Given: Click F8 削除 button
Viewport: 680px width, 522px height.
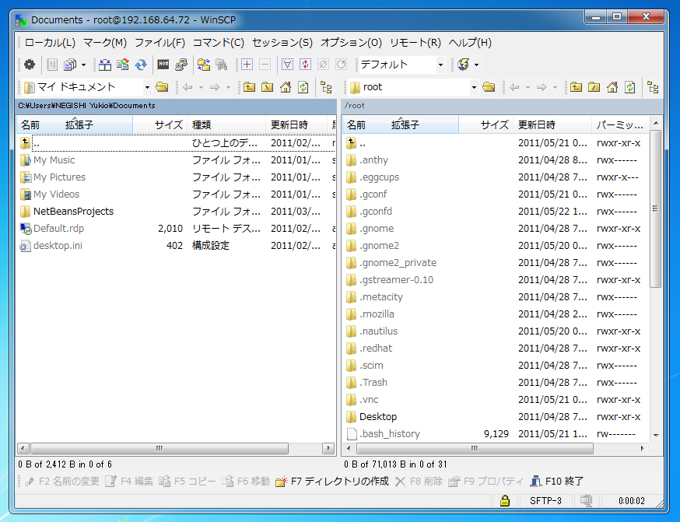Looking at the screenshot, I should 419,481.
